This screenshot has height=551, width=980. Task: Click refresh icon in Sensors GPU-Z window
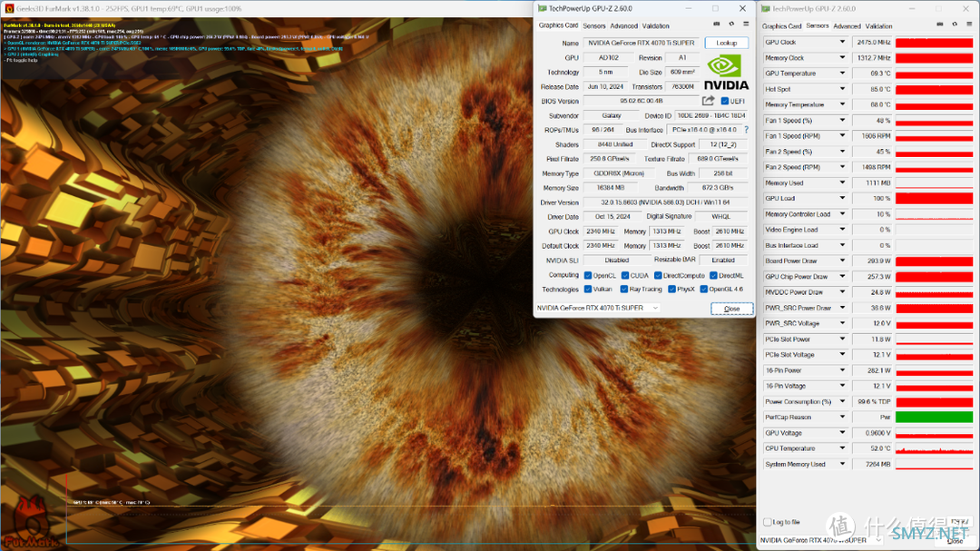tap(955, 24)
